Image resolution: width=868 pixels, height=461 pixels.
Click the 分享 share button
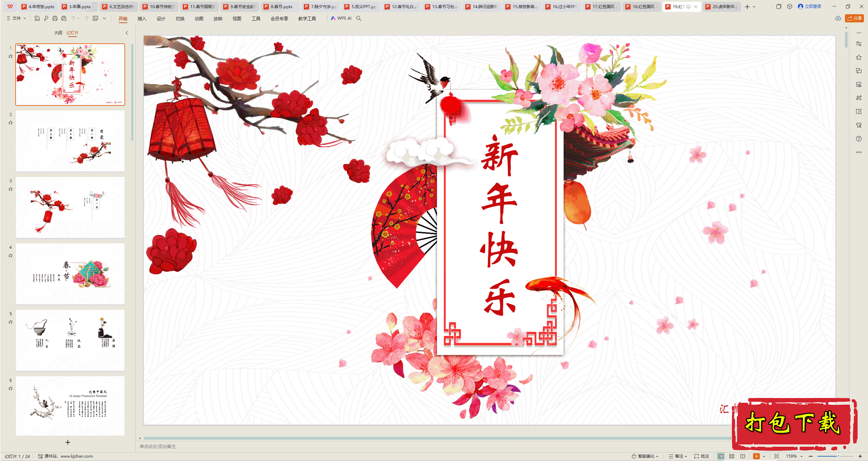pyautogui.click(x=854, y=18)
